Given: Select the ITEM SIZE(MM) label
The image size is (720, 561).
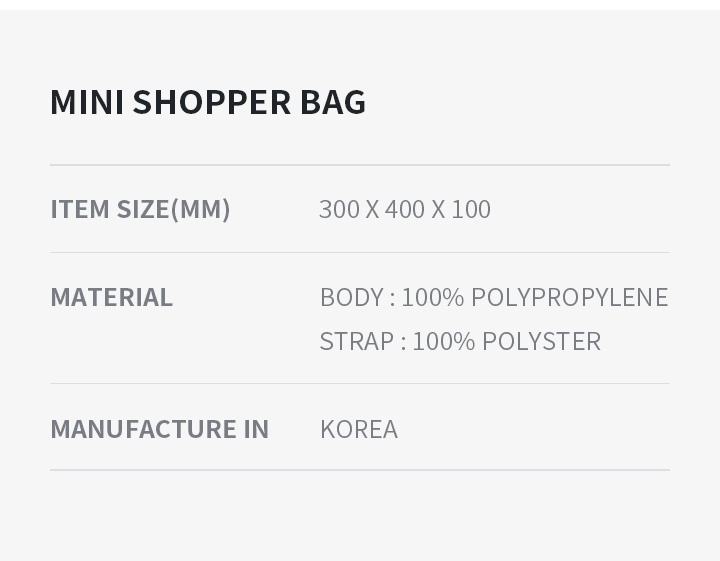Looking at the screenshot, I should point(140,209).
